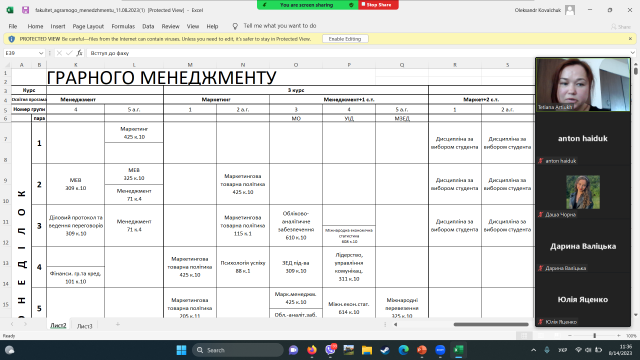Open the Page Layout ribbon tab
640x360 pixels.
(x=88, y=26)
